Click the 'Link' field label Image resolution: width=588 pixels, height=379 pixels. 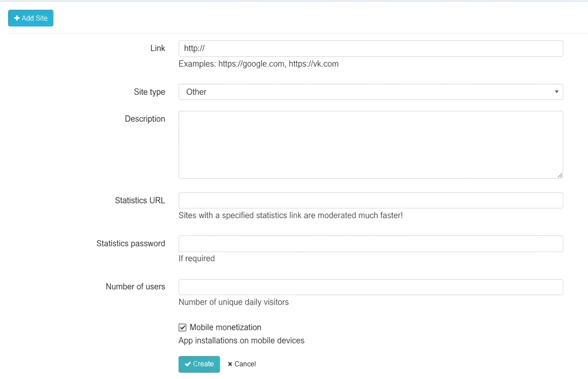(x=157, y=48)
